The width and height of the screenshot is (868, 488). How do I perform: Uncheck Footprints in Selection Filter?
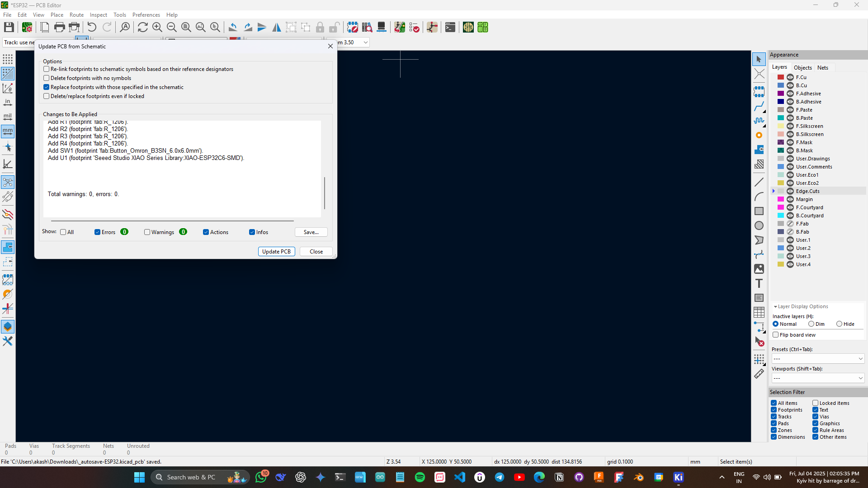click(774, 410)
